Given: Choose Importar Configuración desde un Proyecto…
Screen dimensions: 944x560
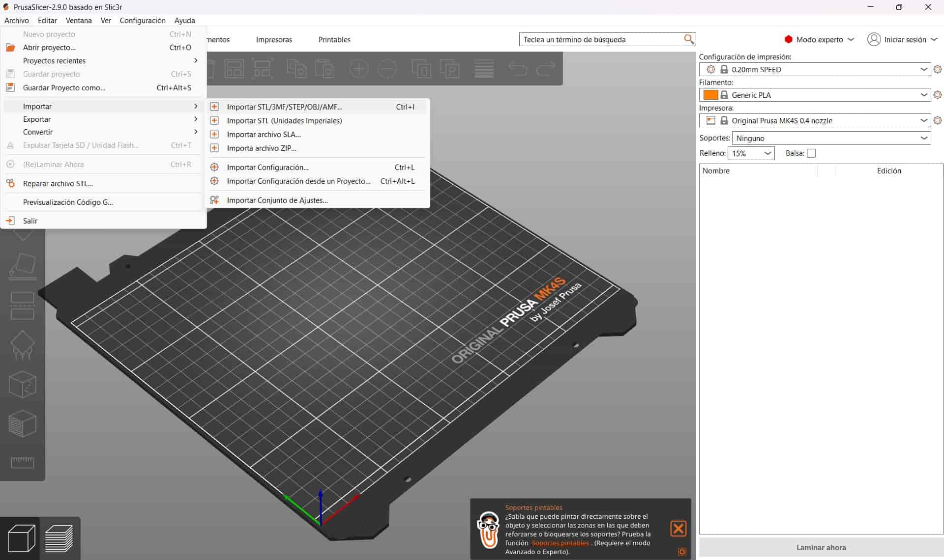Looking at the screenshot, I should (x=318, y=181).
